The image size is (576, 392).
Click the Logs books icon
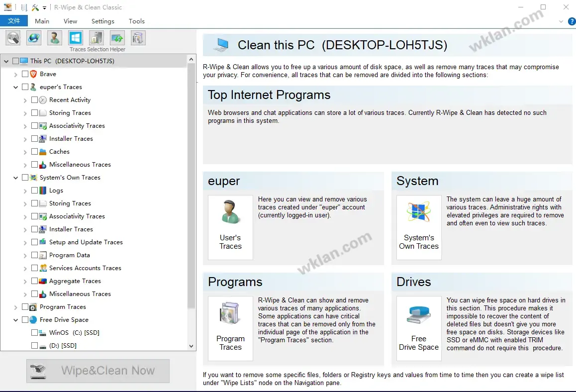tap(43, 191)
